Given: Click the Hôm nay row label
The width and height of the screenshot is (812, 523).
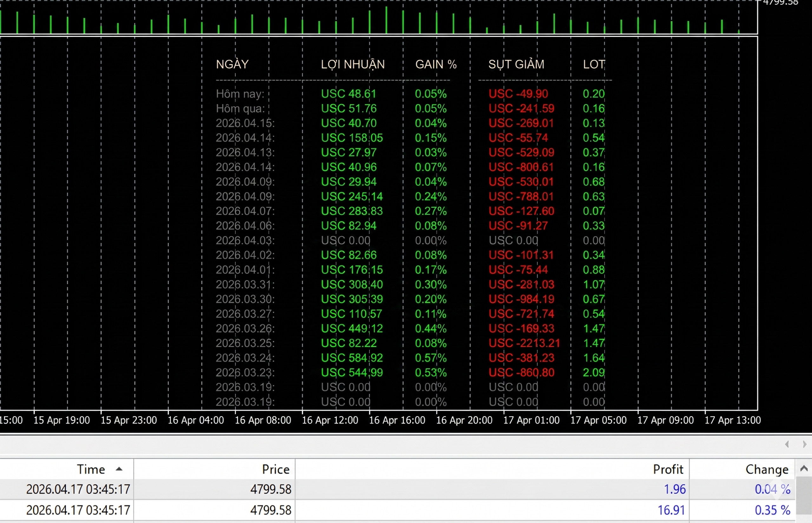Looking at the screenshot, I should click(240, 94).
